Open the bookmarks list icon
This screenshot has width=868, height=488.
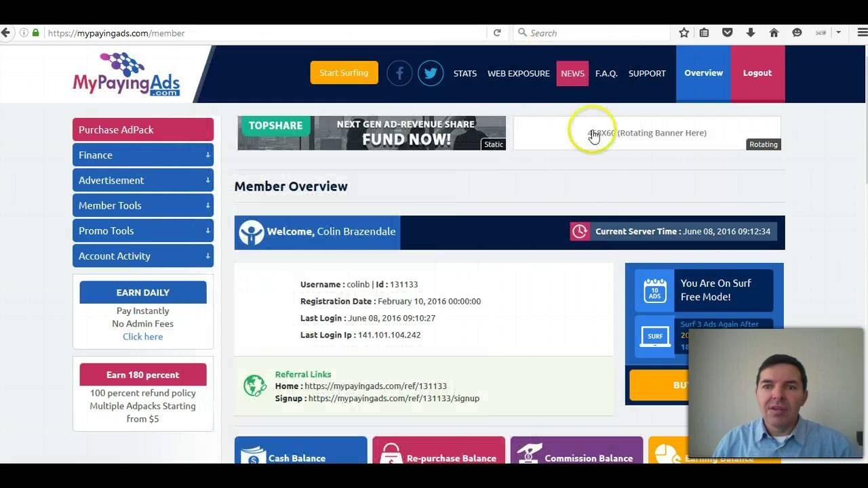click(x=705, y=33)
